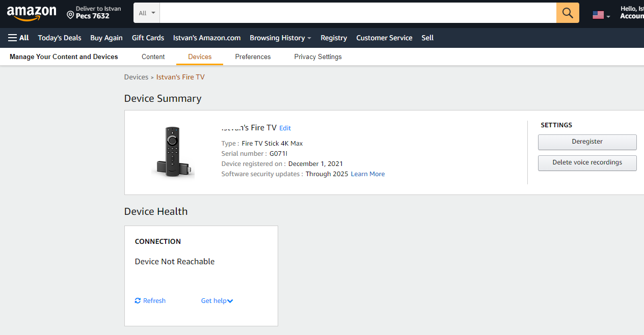Open the Privacy Settings tab
This screenshot has width=644, height=335.
point(318,57)
